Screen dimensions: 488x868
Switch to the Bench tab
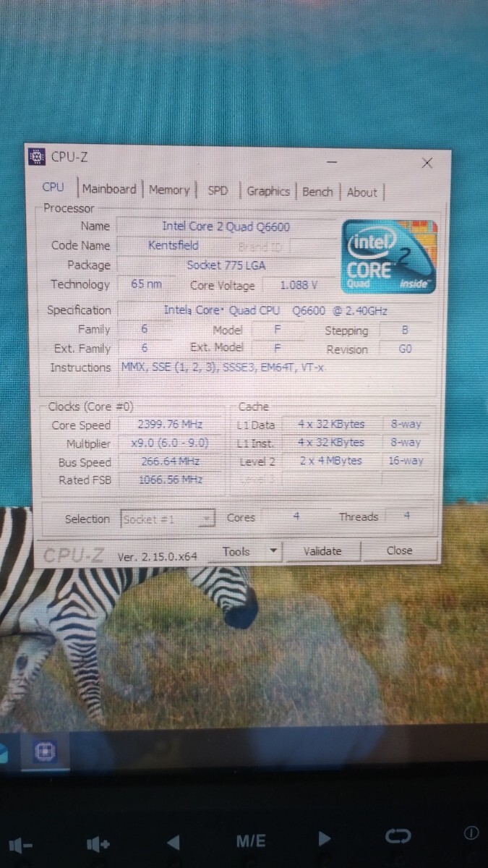[317, 192]
